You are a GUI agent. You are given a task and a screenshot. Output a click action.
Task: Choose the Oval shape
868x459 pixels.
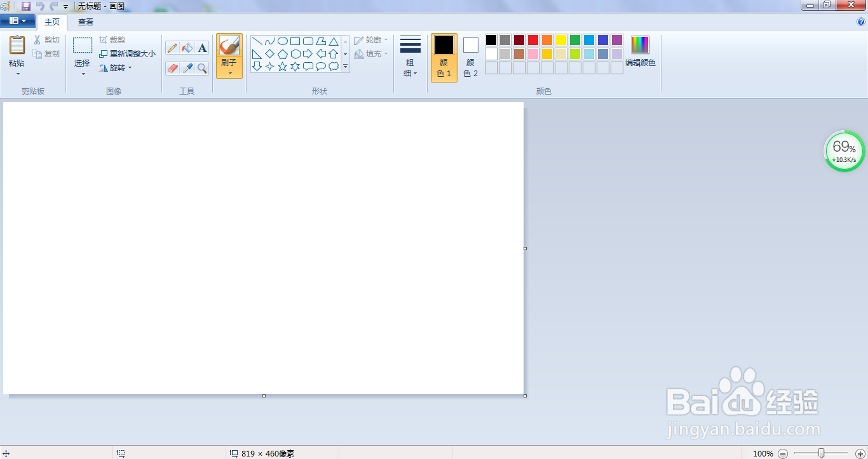coord(283,41)
